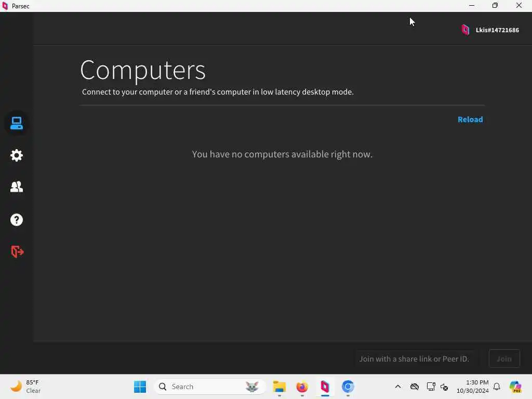Open the Windows Start menu
532x399 pixels.
tap(140, 387)
